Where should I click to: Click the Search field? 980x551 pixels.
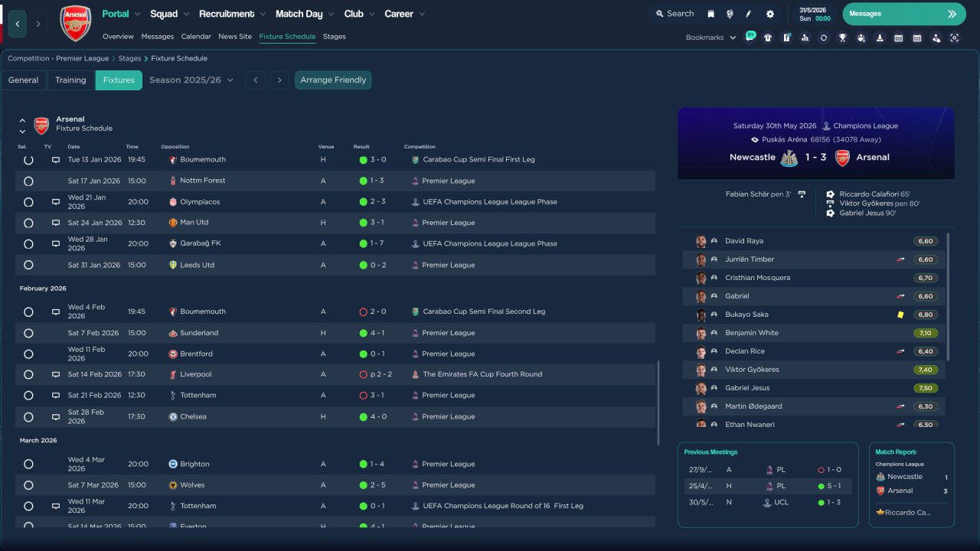(675, 14)
